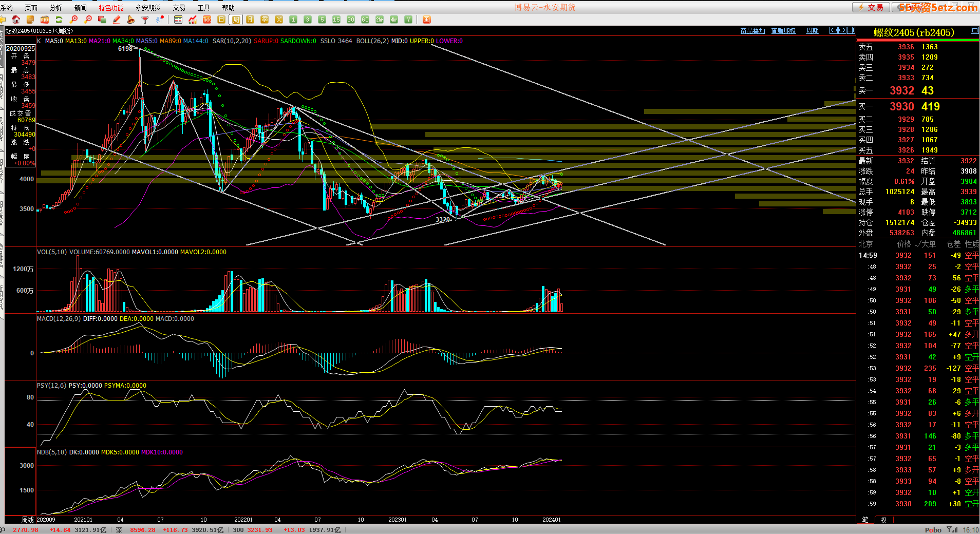Click the green refresh arrows icon
Screen dimensions: 980x534
[x=59, y=20]
